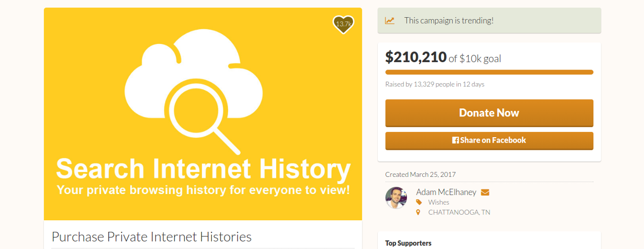Click the Raised by 13,329 people text

click(x=435, y=84)
